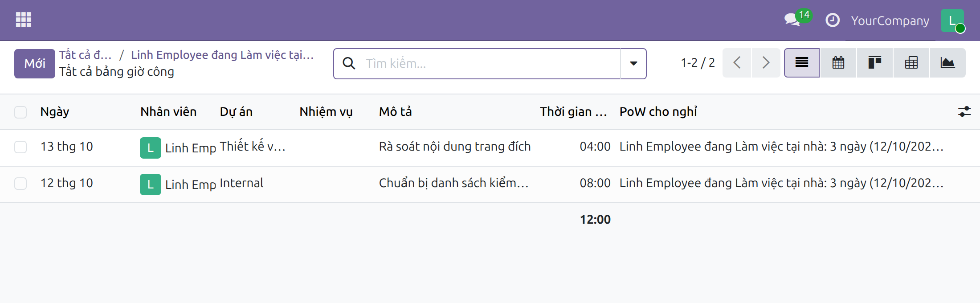Click the 08:00 time spent cell
This screenshot has height=303, width=980.
595,183
